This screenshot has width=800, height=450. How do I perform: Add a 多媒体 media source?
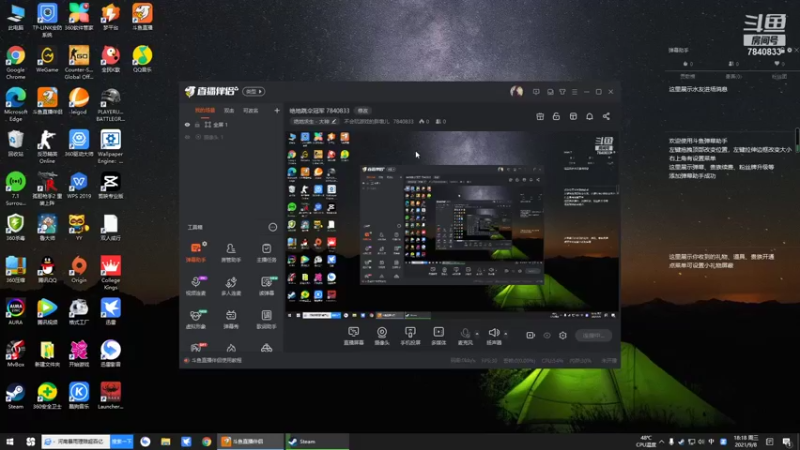[x=439, y=336]
